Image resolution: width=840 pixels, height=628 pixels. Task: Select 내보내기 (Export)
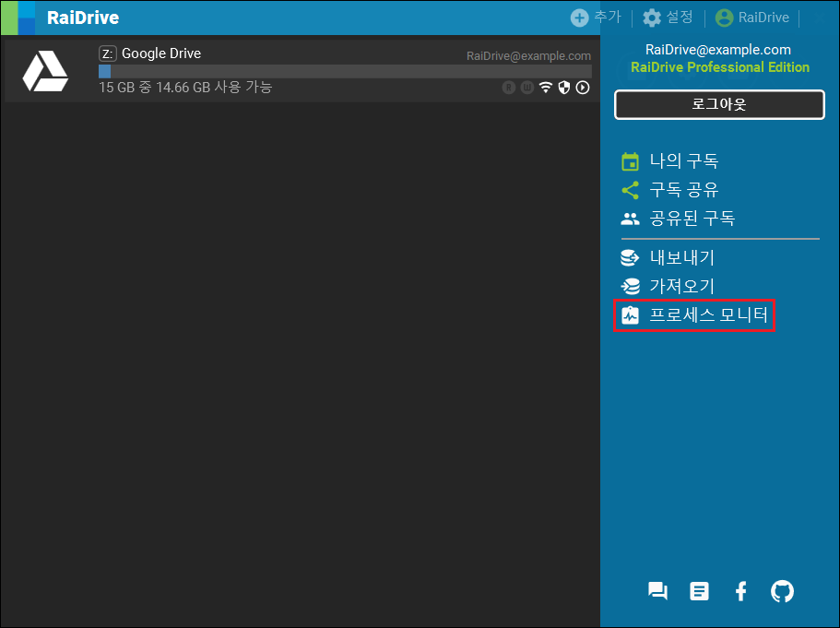pos(668,257)
